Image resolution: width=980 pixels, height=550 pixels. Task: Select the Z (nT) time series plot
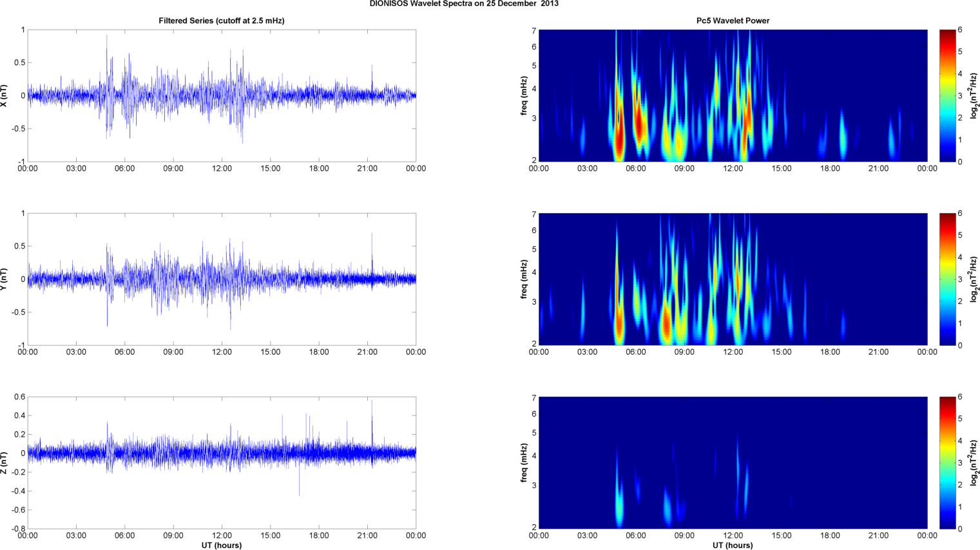[222, 462]
